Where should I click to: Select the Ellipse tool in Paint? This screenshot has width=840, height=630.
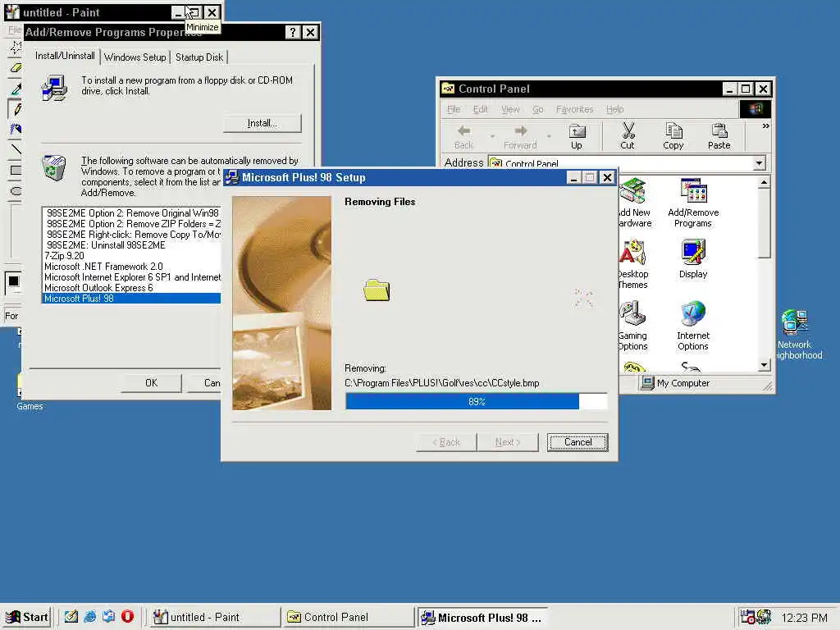[16, 190]
